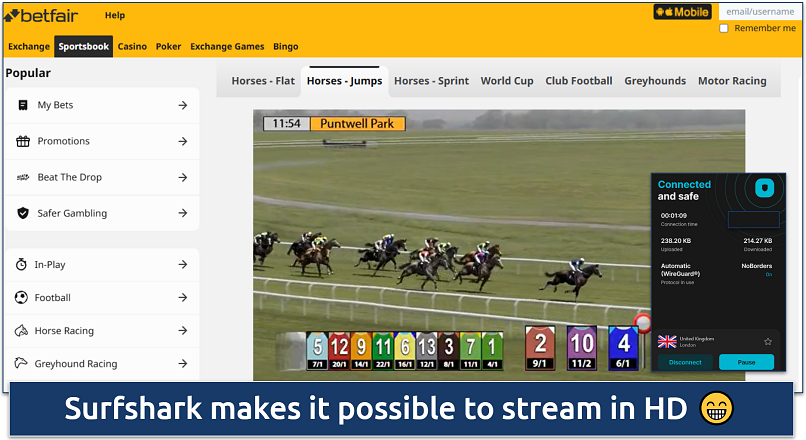Expand Horse Racing with its arrow
Screen dimensions: 806x440
pos(182,331)
